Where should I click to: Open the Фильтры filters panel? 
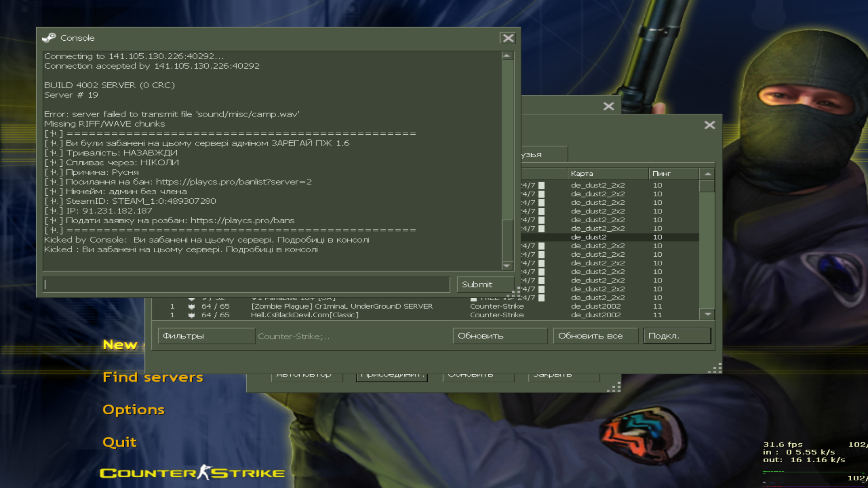click(206, 336)
